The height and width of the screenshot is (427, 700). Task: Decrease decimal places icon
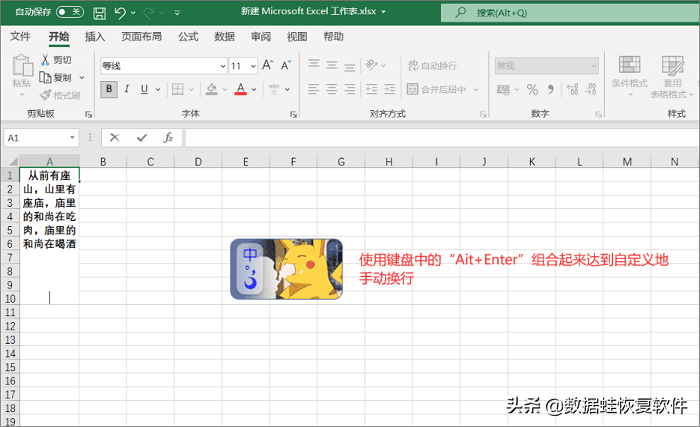[x=590, y=89]
